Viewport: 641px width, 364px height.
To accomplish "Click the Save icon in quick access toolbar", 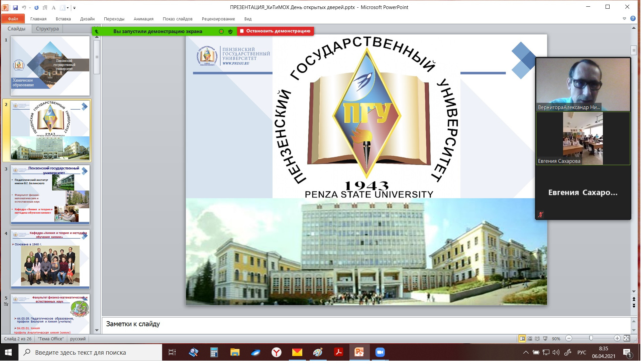I will coord(15,7).
